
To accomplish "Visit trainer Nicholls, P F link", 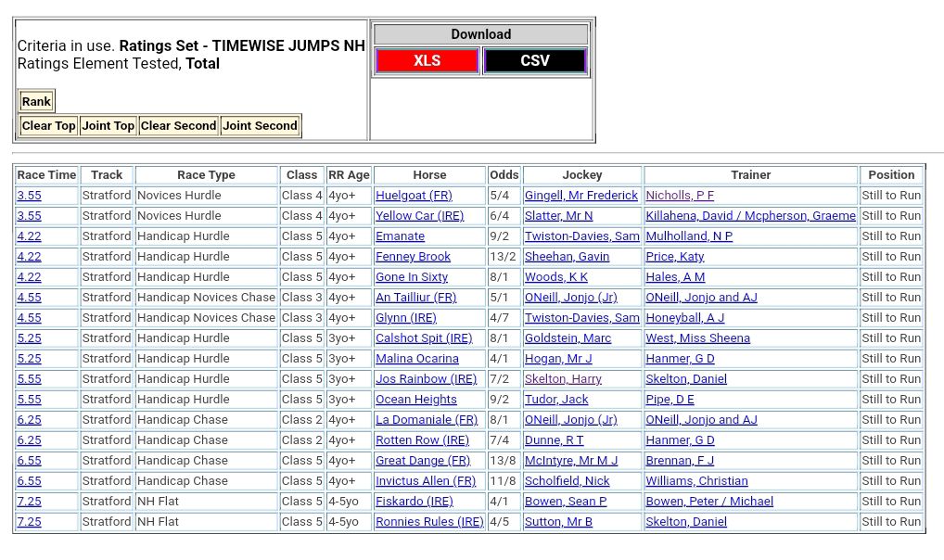I will tap(679, 196).
